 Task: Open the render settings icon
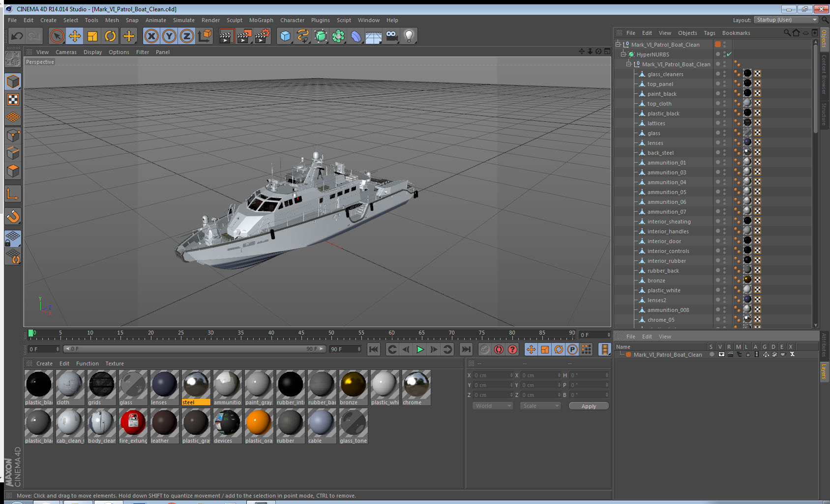pos(262,36)
